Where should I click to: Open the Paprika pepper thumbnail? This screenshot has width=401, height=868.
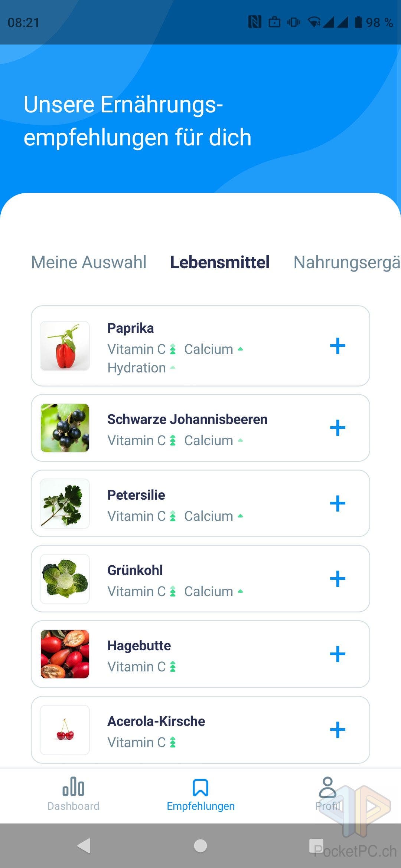coord(65,346)
